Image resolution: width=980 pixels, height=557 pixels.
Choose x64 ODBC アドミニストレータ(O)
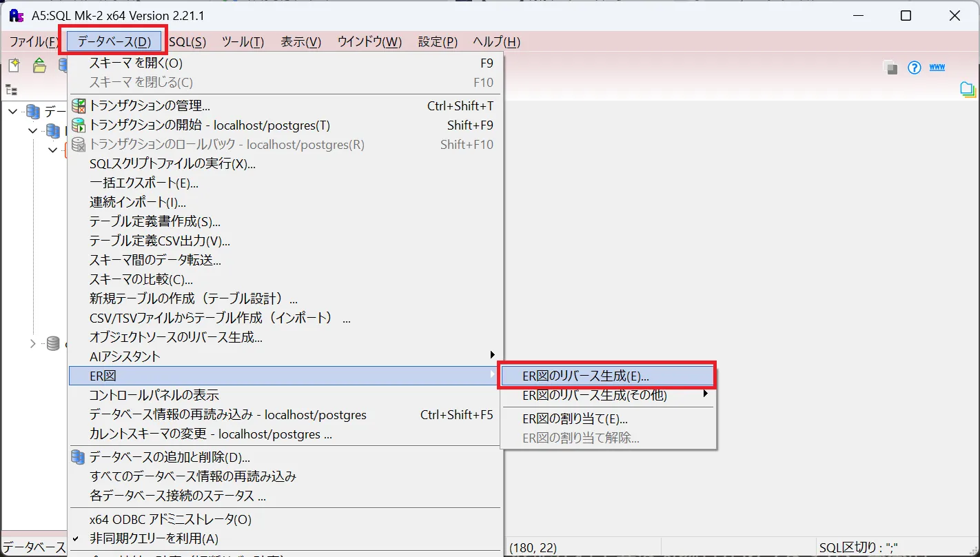(285, 519)
